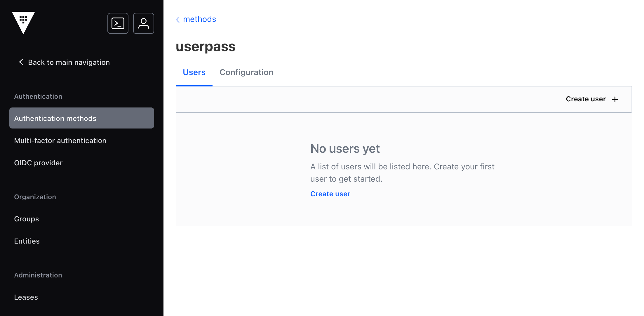Go back to main navigation
Viewport: 644px width, 316px height.
(64, 62)
